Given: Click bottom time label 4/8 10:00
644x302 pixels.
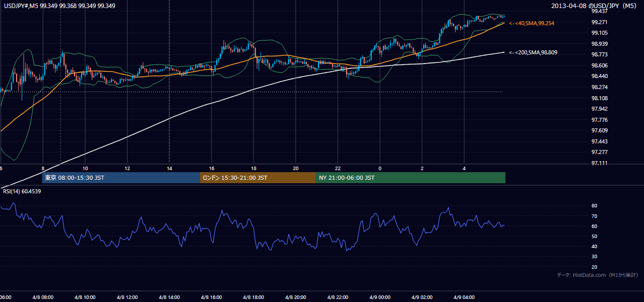Looking at the screenshot, I should (x=85, y=297).
